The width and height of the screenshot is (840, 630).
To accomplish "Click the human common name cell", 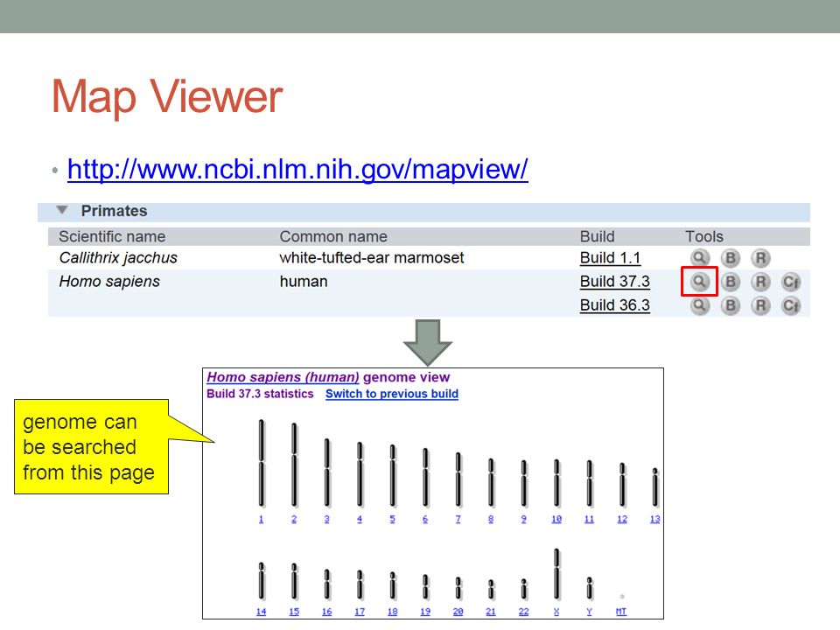I will 304,281.
